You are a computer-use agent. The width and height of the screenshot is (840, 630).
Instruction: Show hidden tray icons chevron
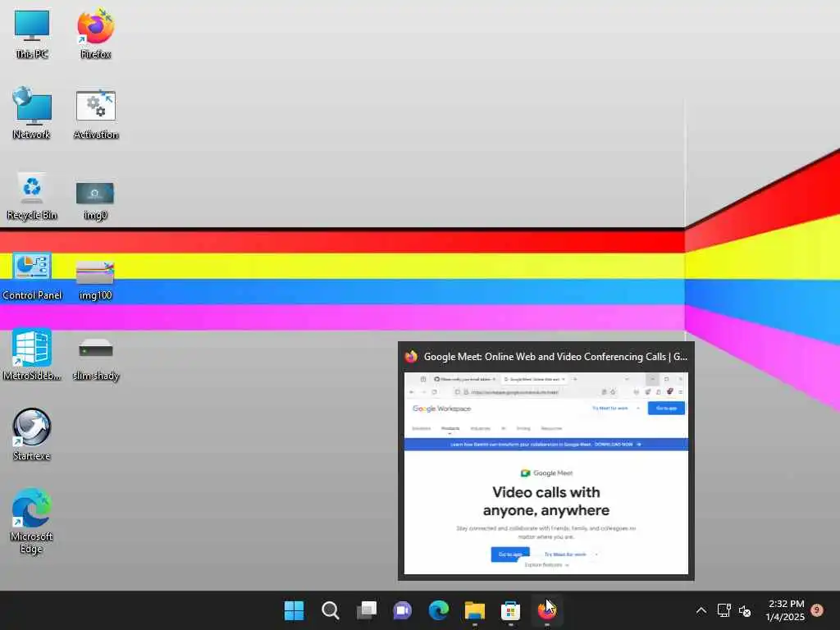click(x=701, y=610)
